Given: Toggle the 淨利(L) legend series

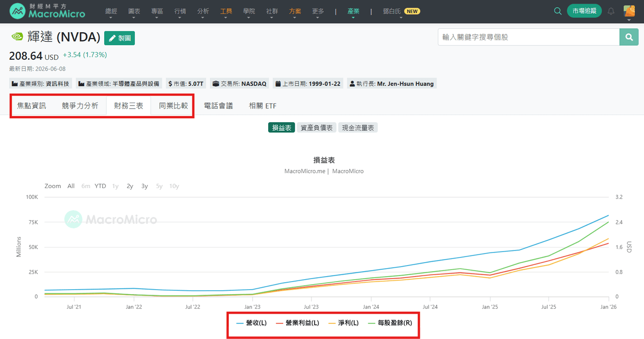Looking at the screenshot, I should click(343, 323).
